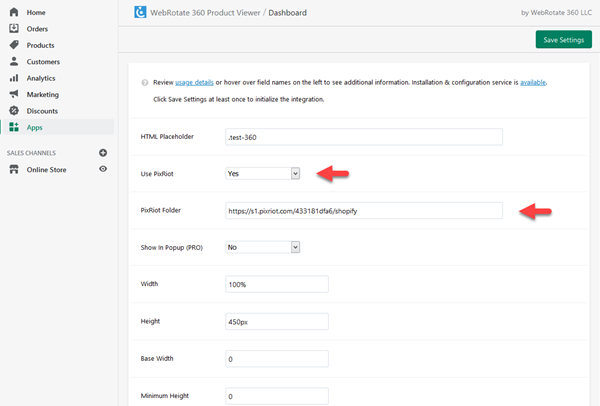Click the WebRotate 360 app logo
Viewport: 600px width, 406px height.
point(140,13)
